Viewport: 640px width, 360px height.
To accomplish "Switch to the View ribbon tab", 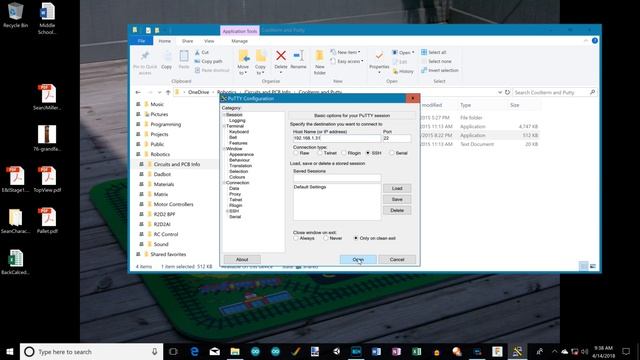I will click(209, 41).
